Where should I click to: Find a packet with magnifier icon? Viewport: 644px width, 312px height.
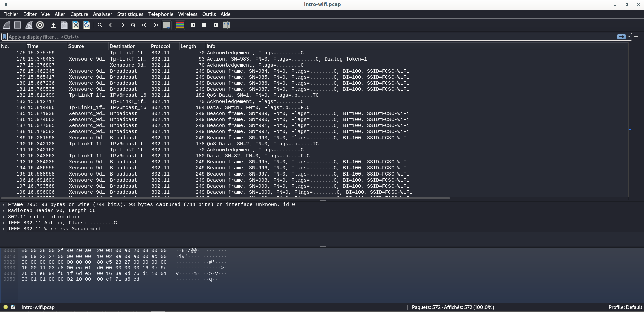[100, 25]
